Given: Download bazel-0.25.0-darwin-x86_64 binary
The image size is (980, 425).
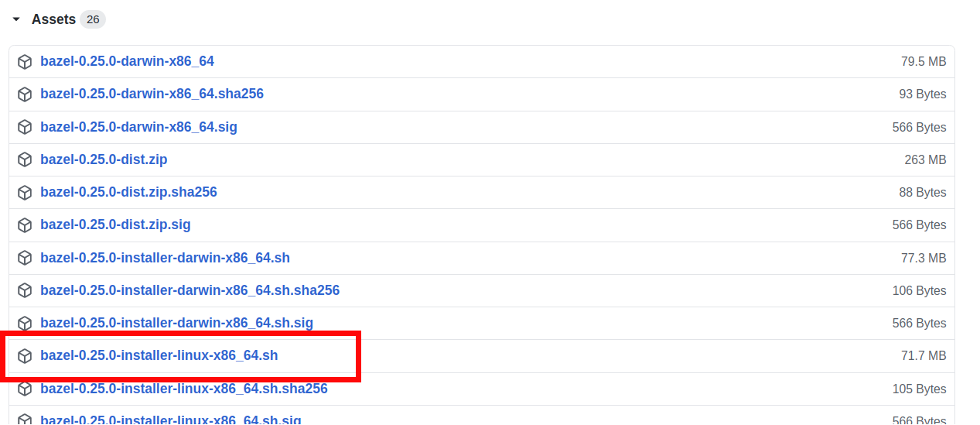Looking at the screenshot, I should tap(127, 61).
